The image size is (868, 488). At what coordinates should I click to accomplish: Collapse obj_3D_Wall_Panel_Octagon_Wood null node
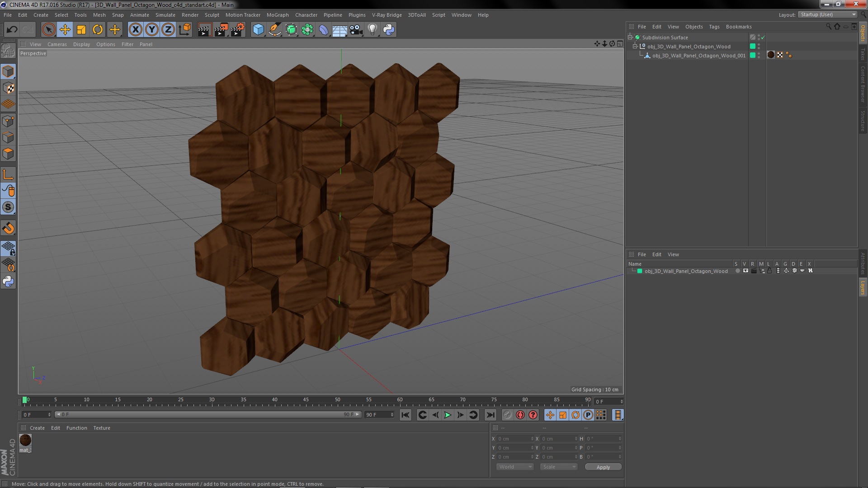tap(635, 46)
